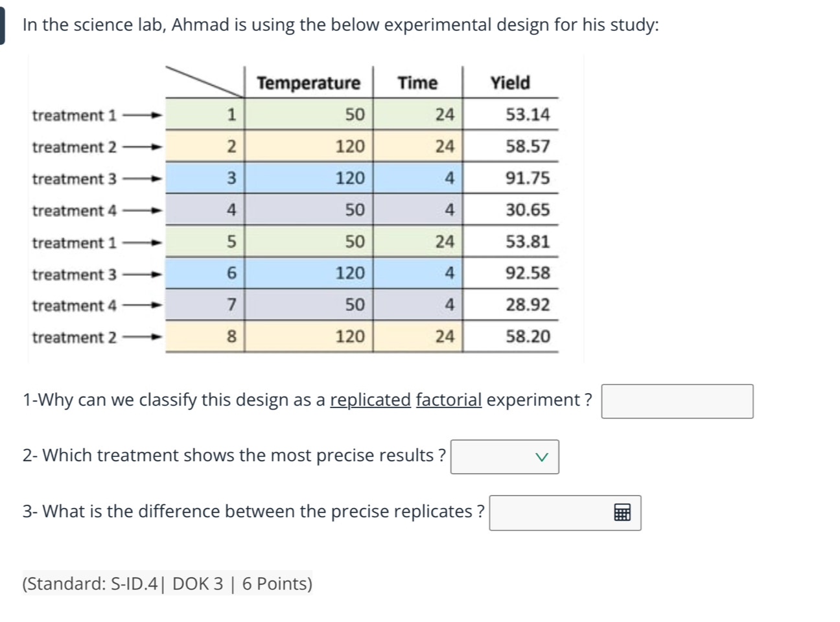Click the green chevron on the treatment dropdown
This screenshot has height=622, width=840.
pyautogui.click(x=541, y=457)
